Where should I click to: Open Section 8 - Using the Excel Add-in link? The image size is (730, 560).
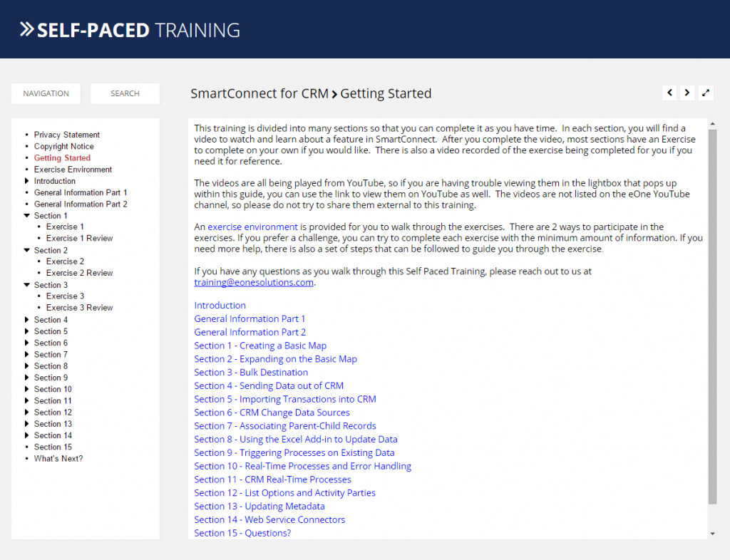click(296, 440)
